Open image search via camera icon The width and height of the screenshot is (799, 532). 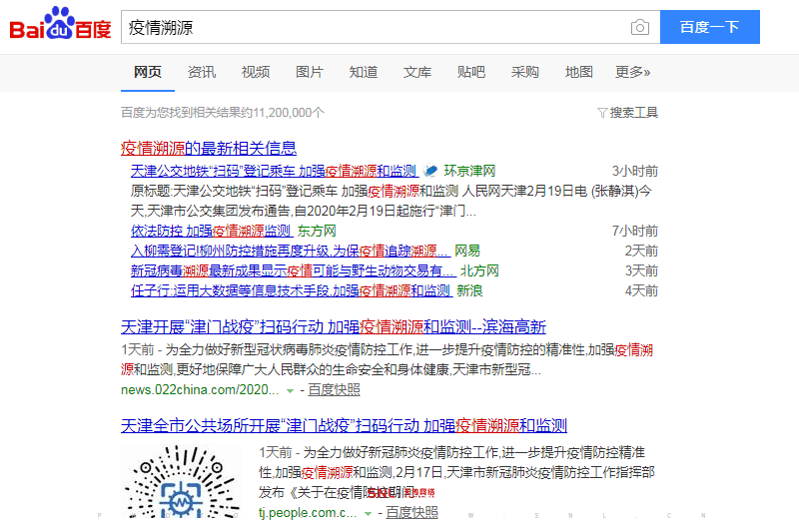[x=639, y=27]
